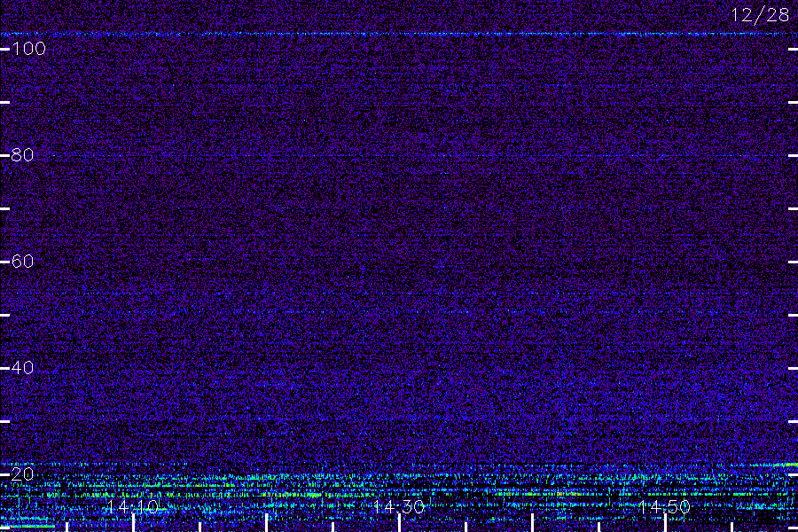Click the 12/28 date label
This screenshot has width=798, height=532.
click(760, 15)
